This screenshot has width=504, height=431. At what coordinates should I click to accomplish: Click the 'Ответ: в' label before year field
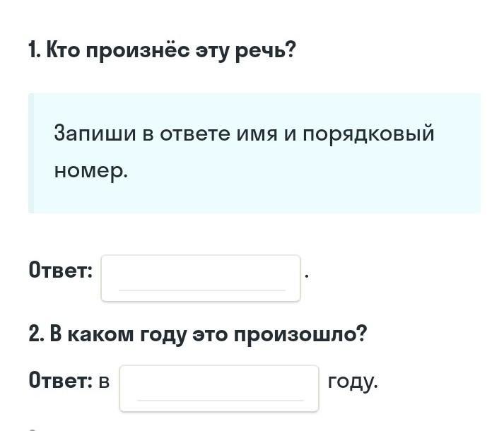pos(69,381)
